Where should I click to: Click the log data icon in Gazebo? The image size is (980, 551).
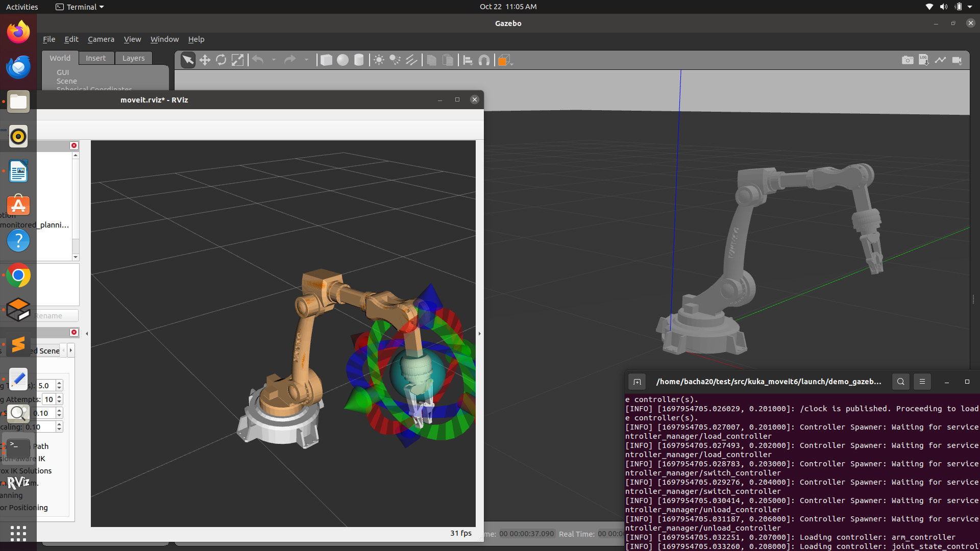click(x=924, y=60)
